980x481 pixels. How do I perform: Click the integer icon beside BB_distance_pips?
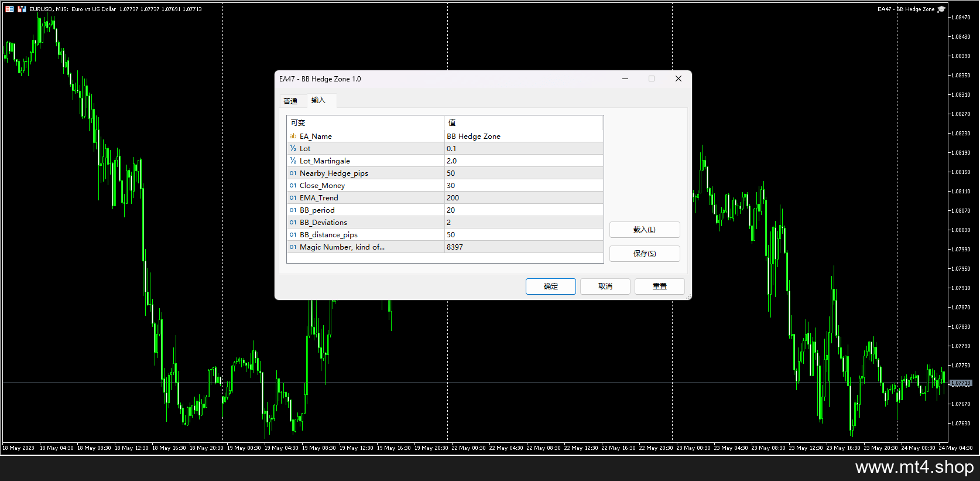293,235
